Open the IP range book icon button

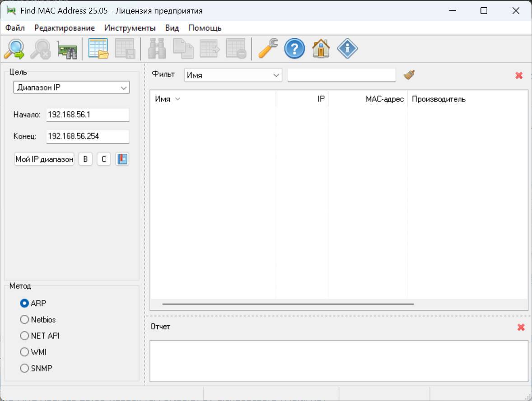(122, 159)
